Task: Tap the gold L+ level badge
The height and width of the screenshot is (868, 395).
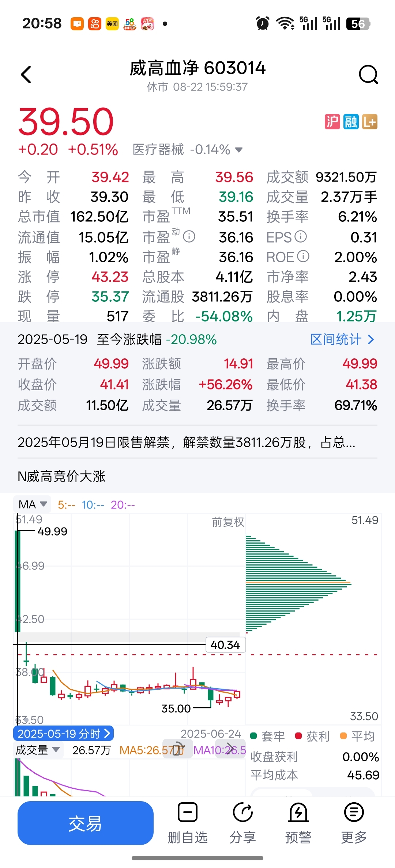Action: tap(370, 122)
